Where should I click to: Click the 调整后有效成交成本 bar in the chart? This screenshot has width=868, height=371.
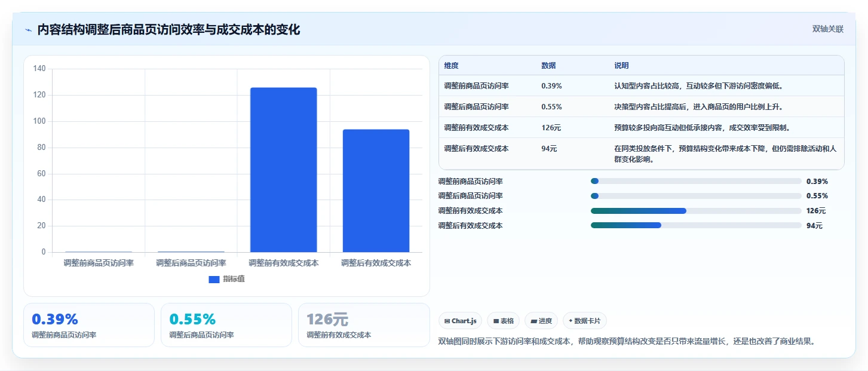point(376,191)
